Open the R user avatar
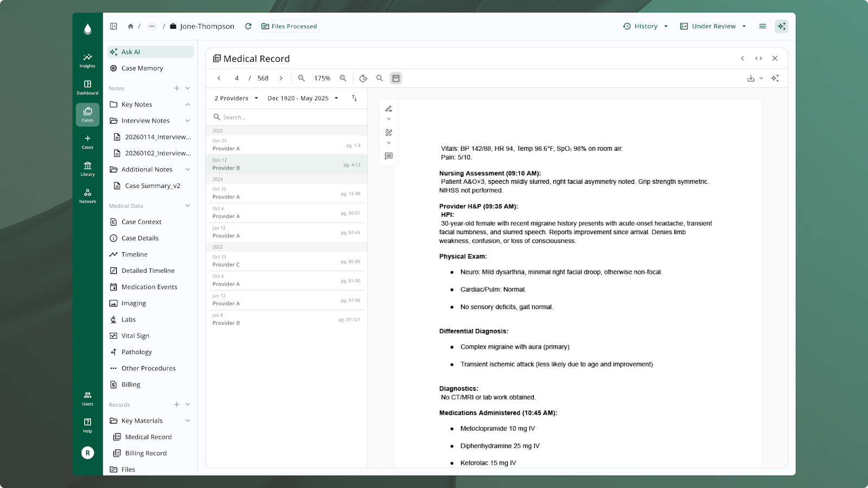This screenshot has height=488, width=868. (x=87, y=453)
